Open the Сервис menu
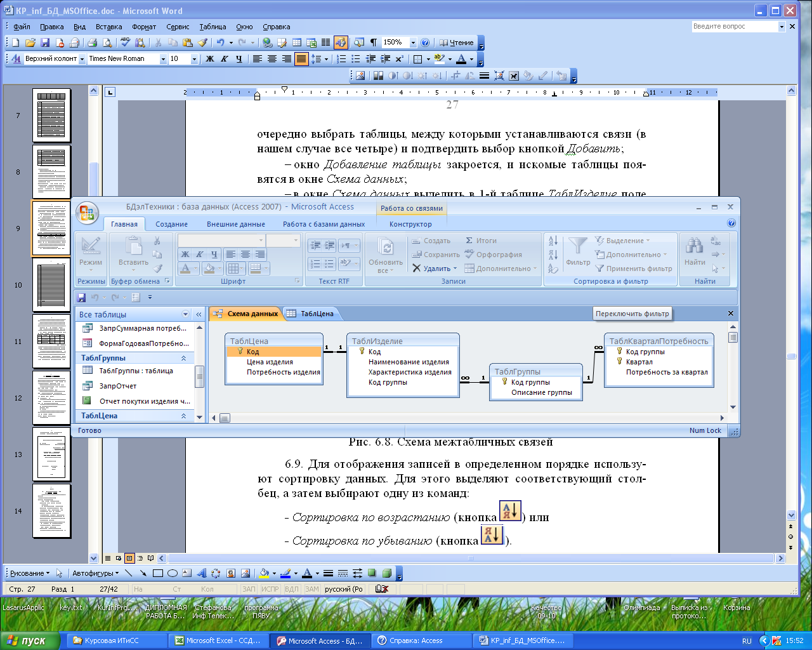 click(178, 27)
